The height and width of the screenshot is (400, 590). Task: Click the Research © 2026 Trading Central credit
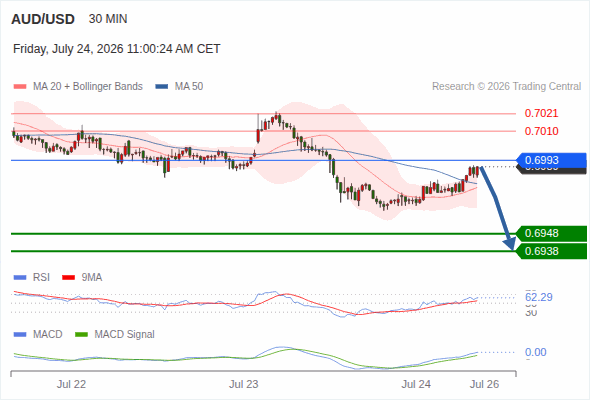coord(506,87)
